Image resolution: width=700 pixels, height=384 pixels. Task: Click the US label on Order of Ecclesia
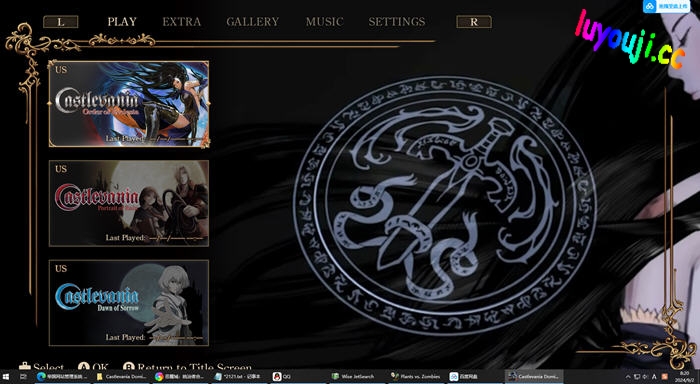coord(61,70)
